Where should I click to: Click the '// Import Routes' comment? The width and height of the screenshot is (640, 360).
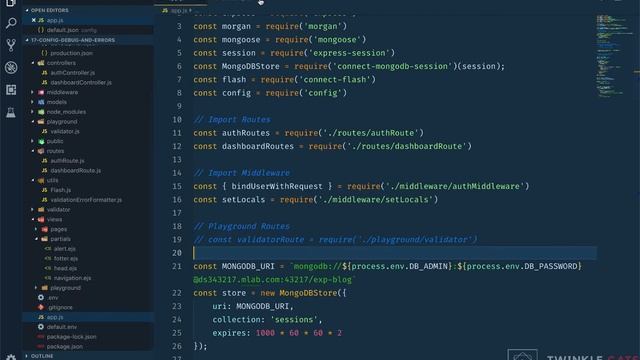tap(232, 120)
